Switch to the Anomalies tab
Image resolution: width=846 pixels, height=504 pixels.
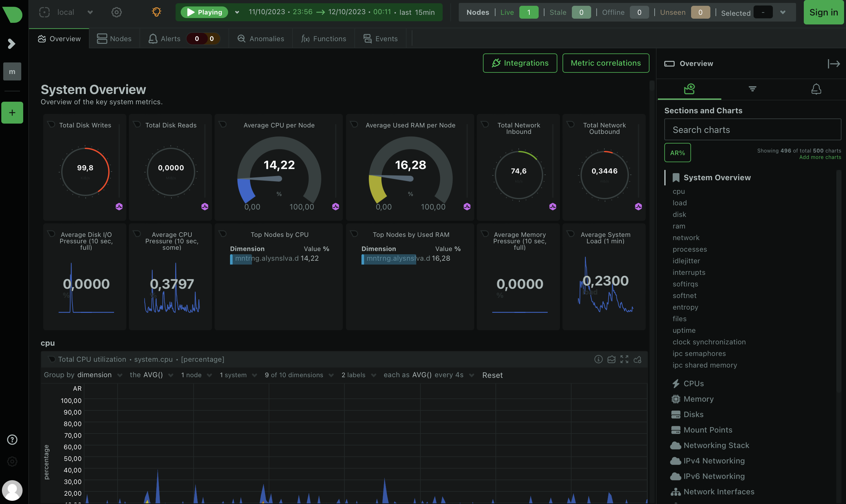coord(260,39)
